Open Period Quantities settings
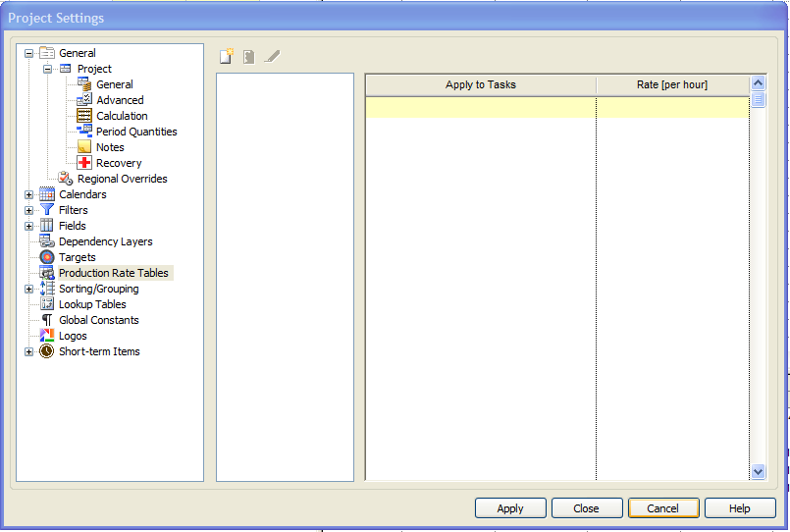The height and width of the screenshot is (532, 790). (135, 132)
